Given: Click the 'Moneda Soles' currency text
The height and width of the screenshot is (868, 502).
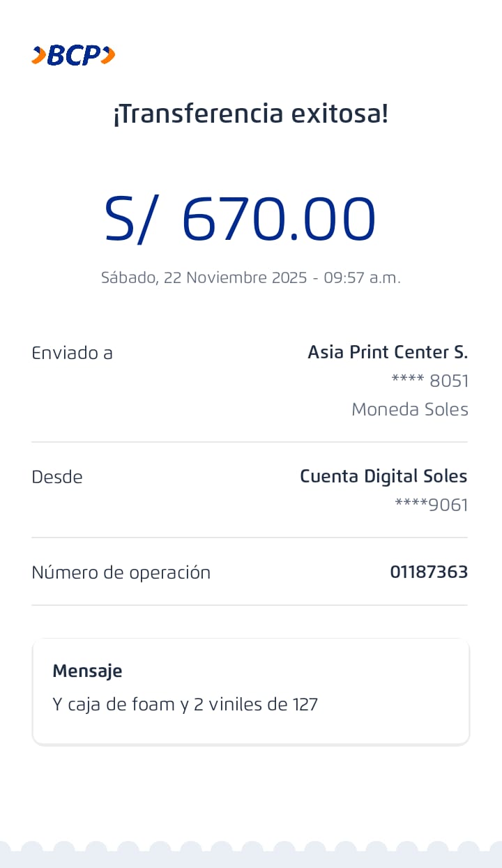Looking at the screenshot, I should click(x=410, y=409).
